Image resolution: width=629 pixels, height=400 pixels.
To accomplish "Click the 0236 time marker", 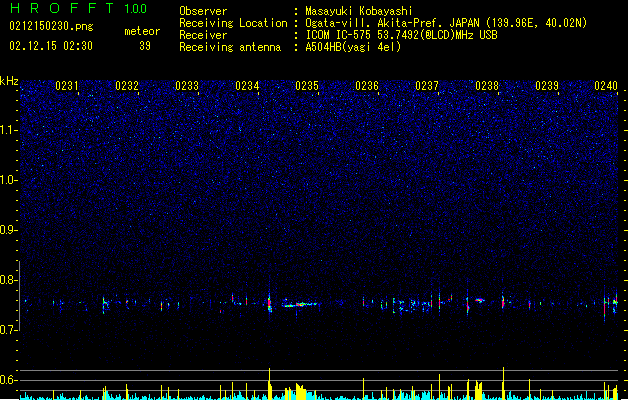I will click(367, 85).
